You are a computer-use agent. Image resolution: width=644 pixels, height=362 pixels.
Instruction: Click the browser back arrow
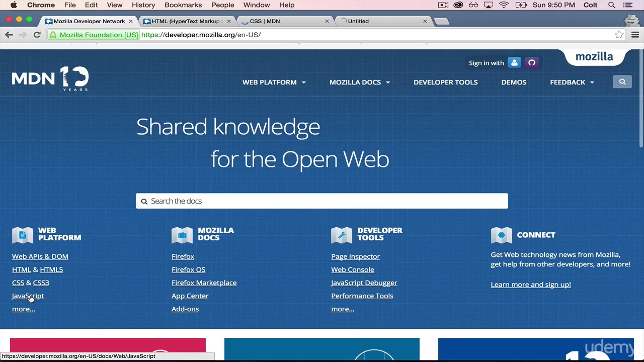coord(9,35)
